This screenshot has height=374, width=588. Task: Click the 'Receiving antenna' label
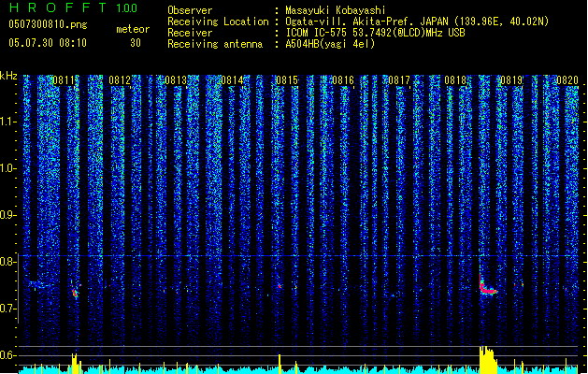coord(215,44)
